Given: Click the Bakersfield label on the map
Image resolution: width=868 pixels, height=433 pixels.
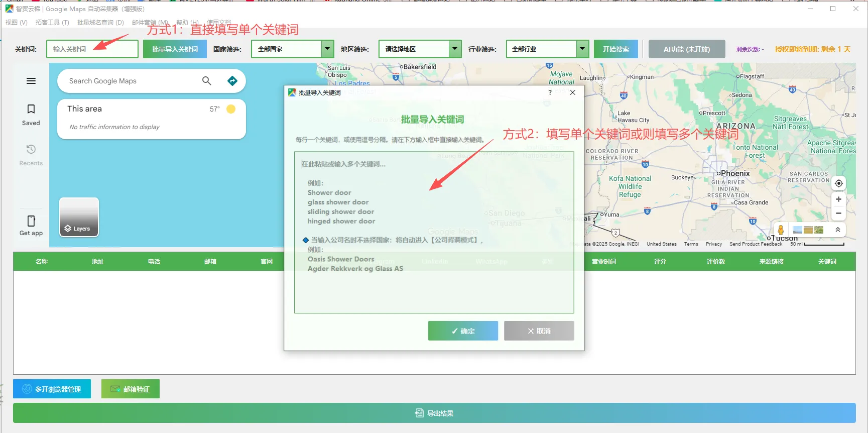Looking at the screenshot, I should click(x=420, y=67).
